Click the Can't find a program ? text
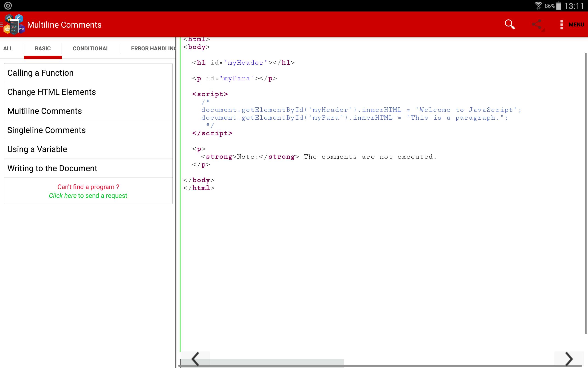Viewport: 588px width, 368px height. [x=88, y=187]
